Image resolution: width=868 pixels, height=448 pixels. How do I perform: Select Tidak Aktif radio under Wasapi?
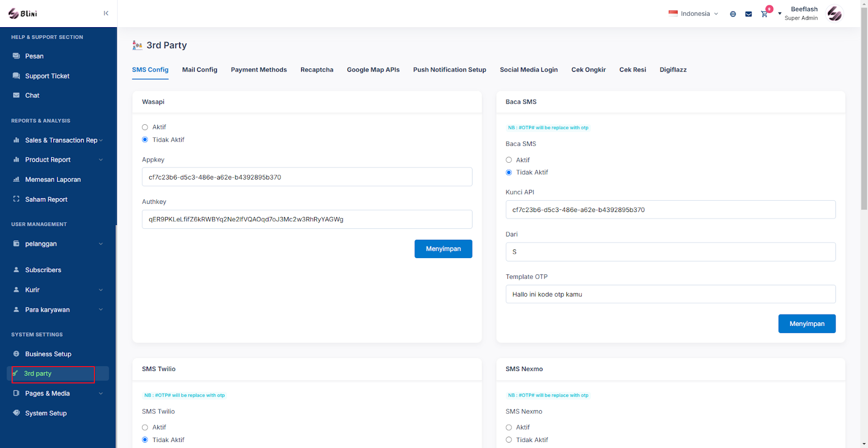pyautogui.click(x=145, y=140)
